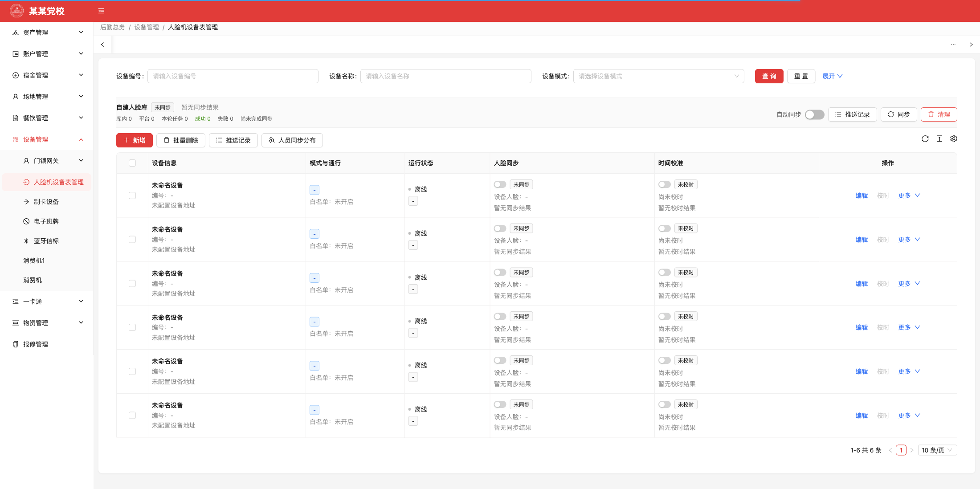Focus the 设备编号 input field
Viewport: 980px width, 489px height.
(x=233, y=76)
